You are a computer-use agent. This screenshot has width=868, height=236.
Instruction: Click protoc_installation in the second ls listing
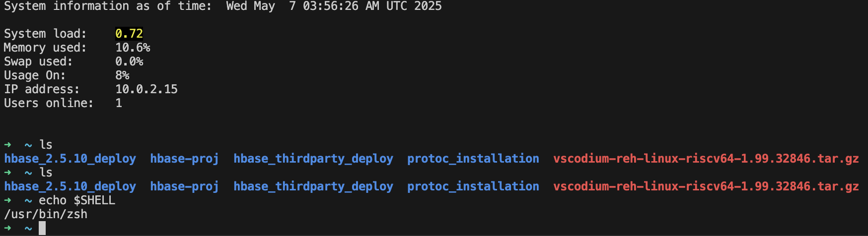(473, 186)
